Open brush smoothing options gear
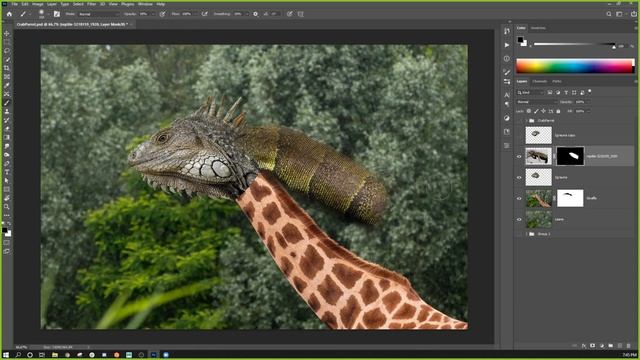This screenshot has height=360, width=640. (x=256, y=14)
